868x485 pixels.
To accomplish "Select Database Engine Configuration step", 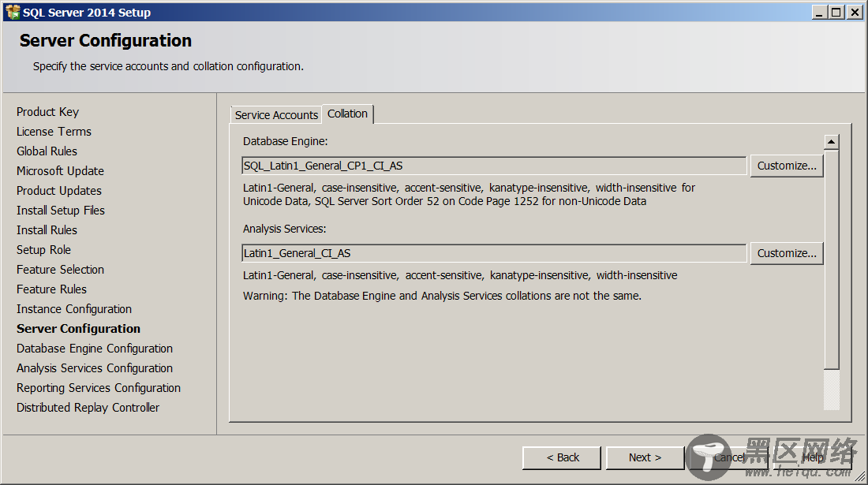I will (x=94, y=349).
